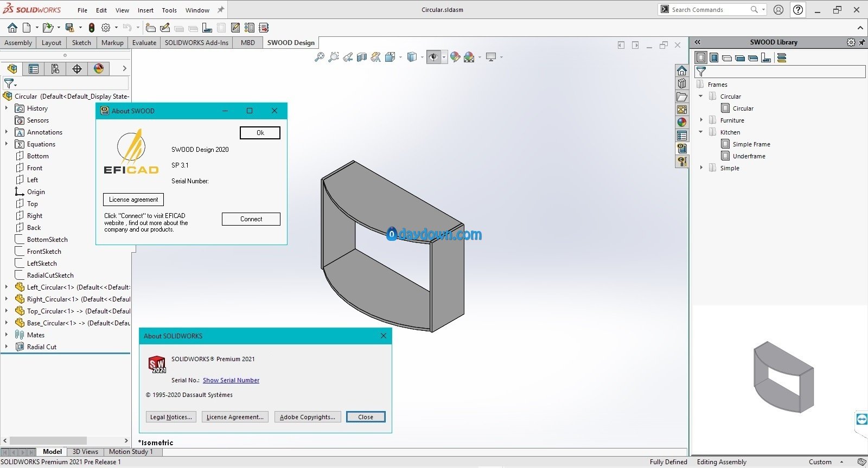Open ConfigurationManager tab icon
Image resolution: width=868 pixels, height=468 pixels.
[x=55, y=68]
